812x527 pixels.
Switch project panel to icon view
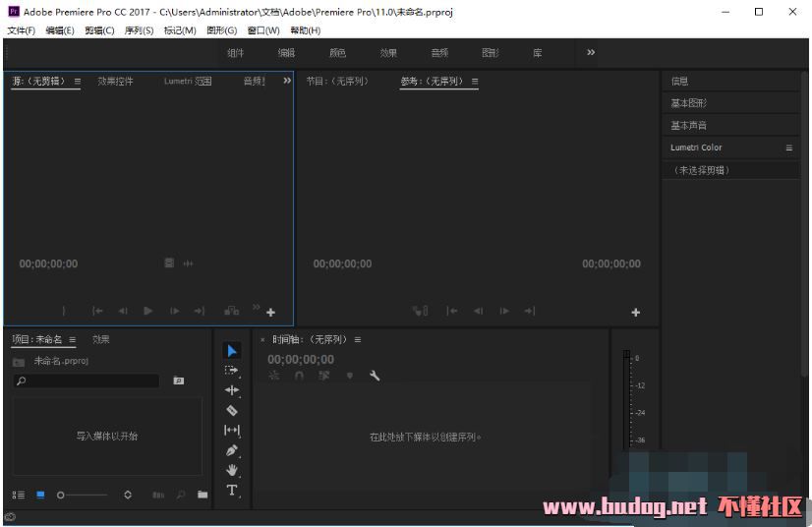click(40, 495)
